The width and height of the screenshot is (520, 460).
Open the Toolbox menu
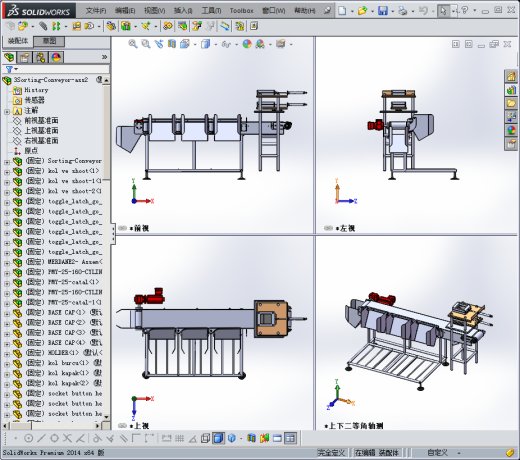pos(241,11)
